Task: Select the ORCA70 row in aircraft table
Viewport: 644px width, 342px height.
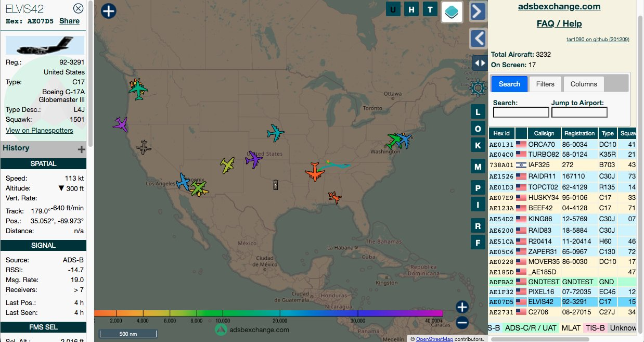Action: [562, 144]
